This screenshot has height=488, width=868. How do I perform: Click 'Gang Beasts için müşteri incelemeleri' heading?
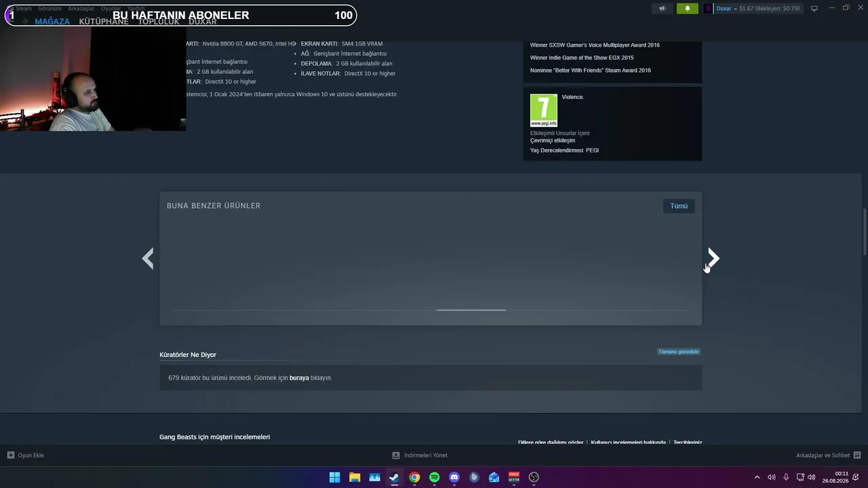tap(215, 437)
